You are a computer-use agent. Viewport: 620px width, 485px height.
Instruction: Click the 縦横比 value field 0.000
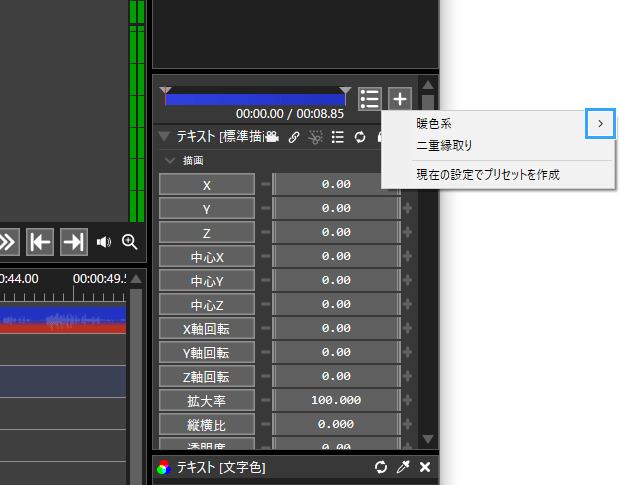click(336, 424)
